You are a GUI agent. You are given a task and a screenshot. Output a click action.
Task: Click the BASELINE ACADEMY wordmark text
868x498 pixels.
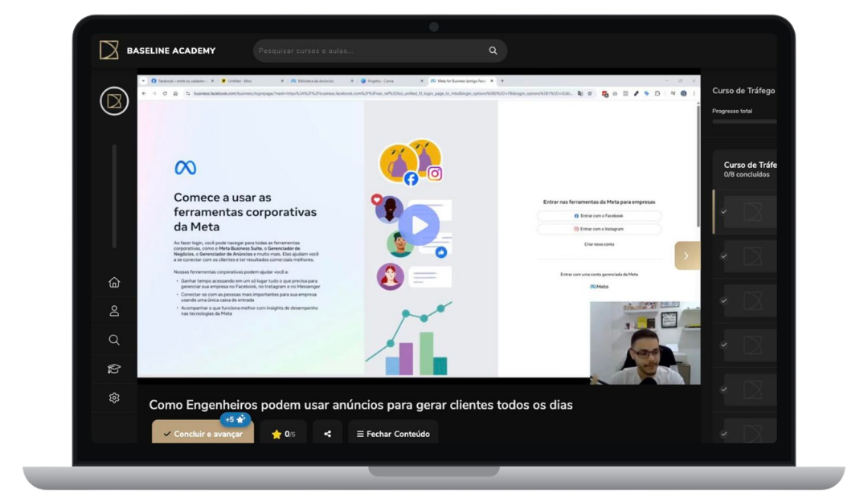click(171, 51)
